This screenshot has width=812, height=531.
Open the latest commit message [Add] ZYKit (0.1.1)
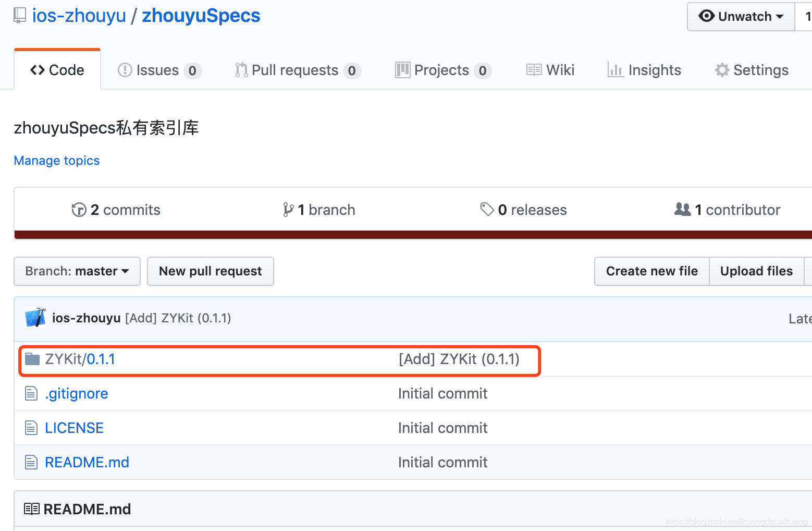(178, 318)
